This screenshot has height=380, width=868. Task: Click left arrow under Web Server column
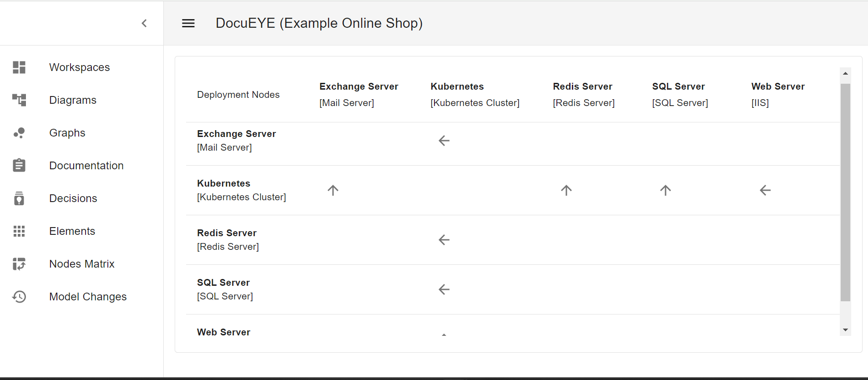click(x=765, y=190)
